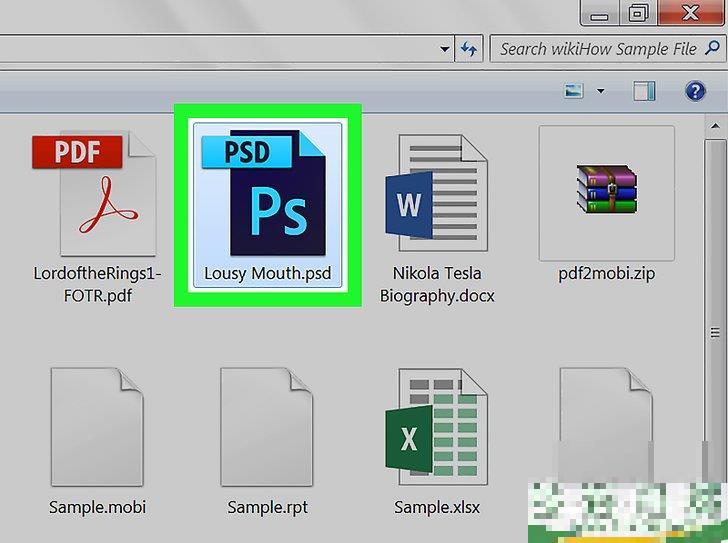Click the "Sample.xlsx" file name text
Viewport: 728px width, 543px height.
(437, 507)
